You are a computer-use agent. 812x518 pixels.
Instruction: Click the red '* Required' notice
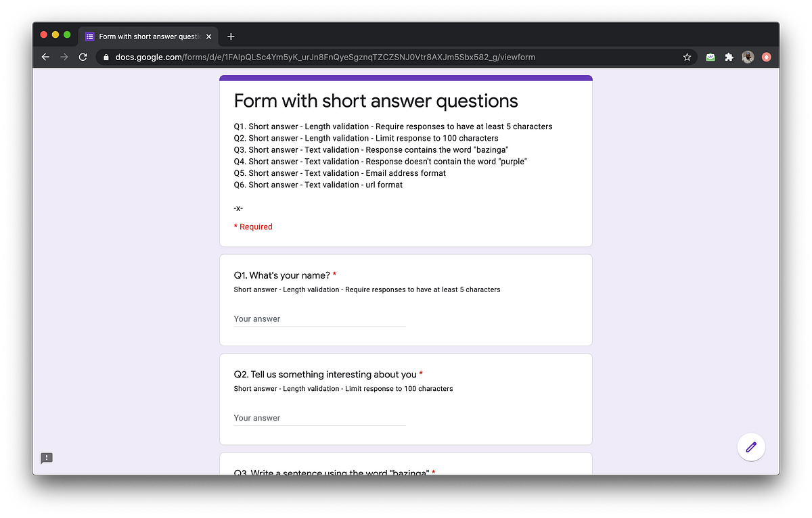(x=253, y=227)
